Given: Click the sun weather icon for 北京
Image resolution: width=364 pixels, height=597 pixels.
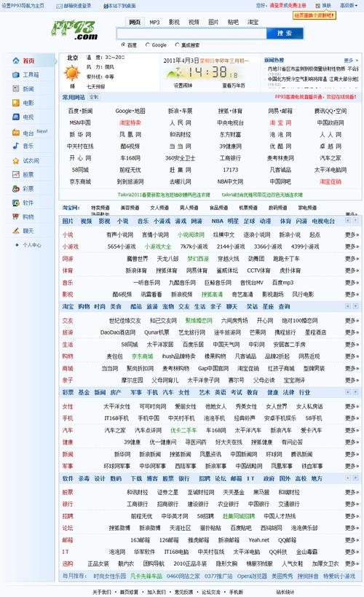Looking at the screenshot, I should (x=71, y=73).
